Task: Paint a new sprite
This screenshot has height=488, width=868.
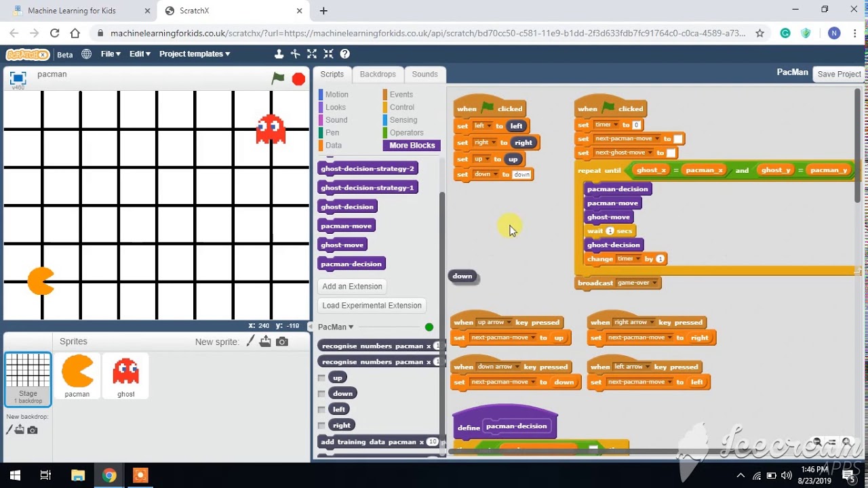Action: [x=250, y=342]
